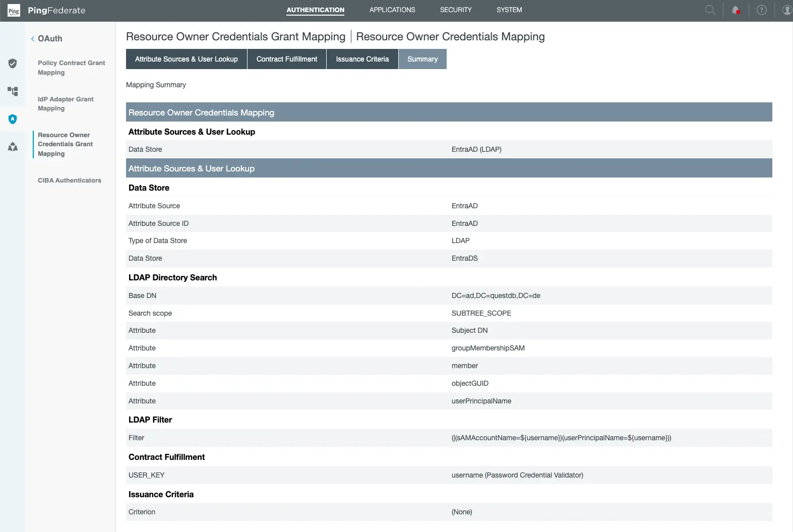Click username (Password Credential Validator) value

tap(517, 475)
